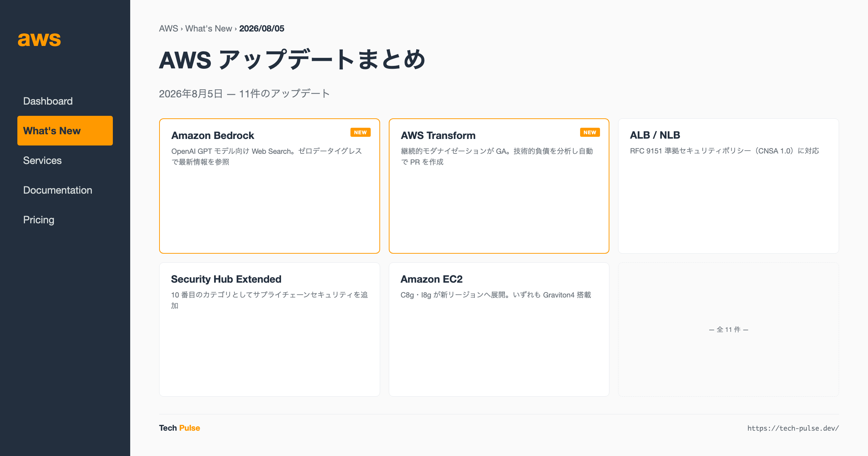Click the C8g・I8g Graviton4 description text

(496, 295)
